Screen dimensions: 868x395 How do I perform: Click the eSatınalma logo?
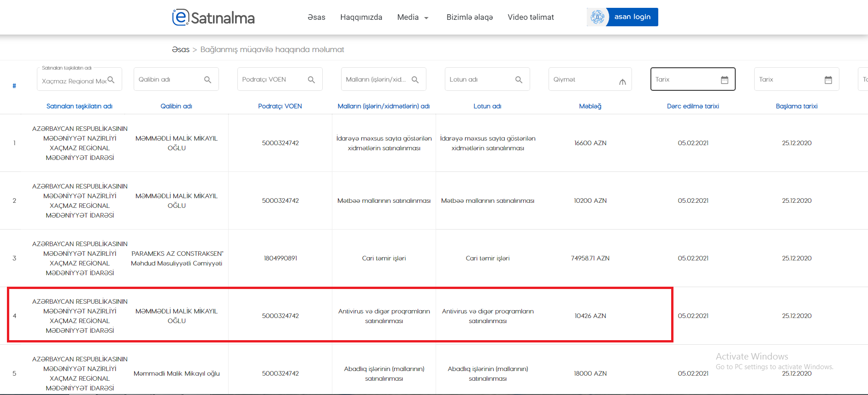(213, 18)
